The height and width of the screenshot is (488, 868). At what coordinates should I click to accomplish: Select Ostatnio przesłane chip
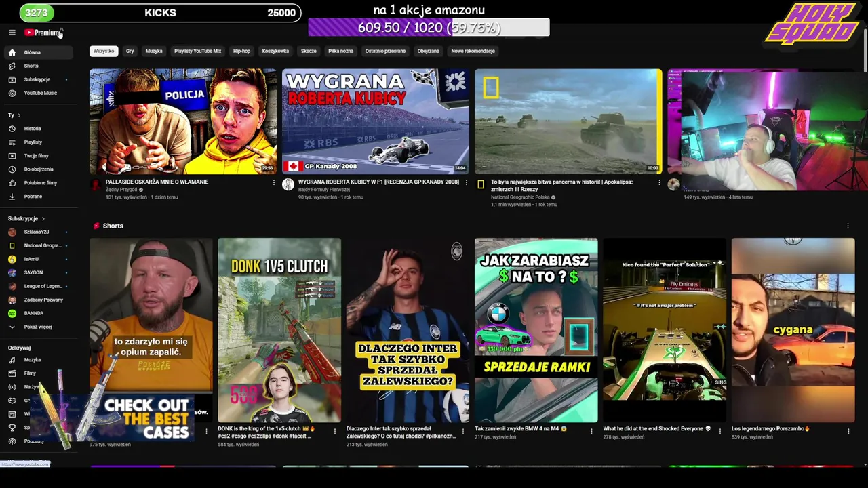click(385, 51)
